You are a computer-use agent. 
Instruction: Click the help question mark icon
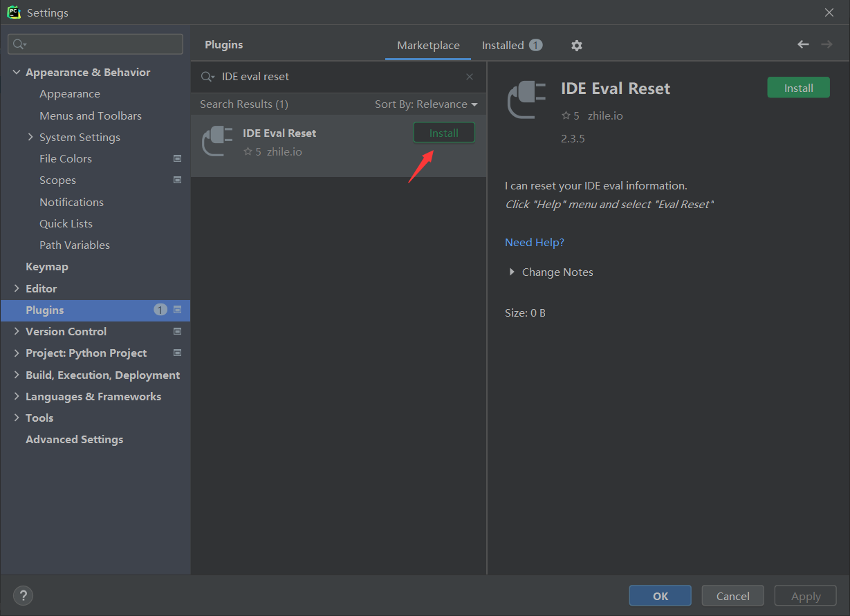[23, 595]
